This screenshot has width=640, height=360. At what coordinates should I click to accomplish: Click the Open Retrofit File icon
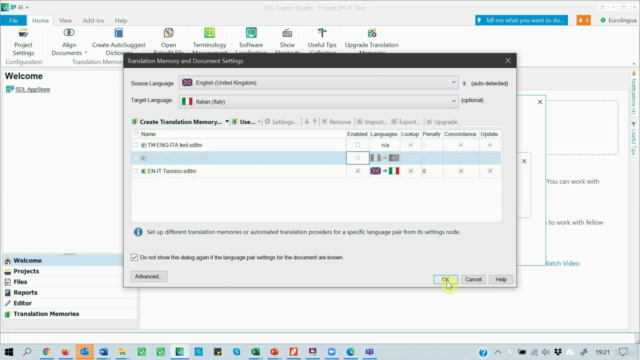[168, 33]
